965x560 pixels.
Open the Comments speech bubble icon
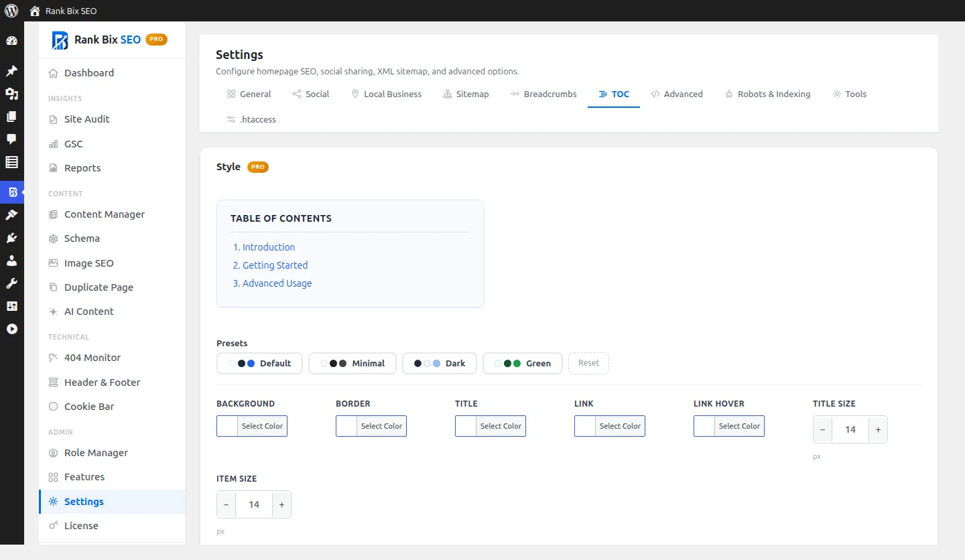11,139
